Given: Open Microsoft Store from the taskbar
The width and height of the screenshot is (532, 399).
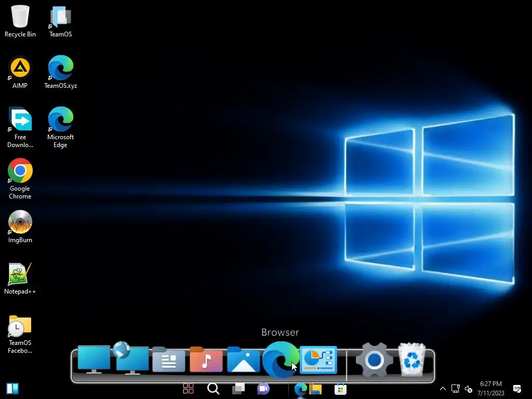Looking at the screenshot, I should 340,389.
